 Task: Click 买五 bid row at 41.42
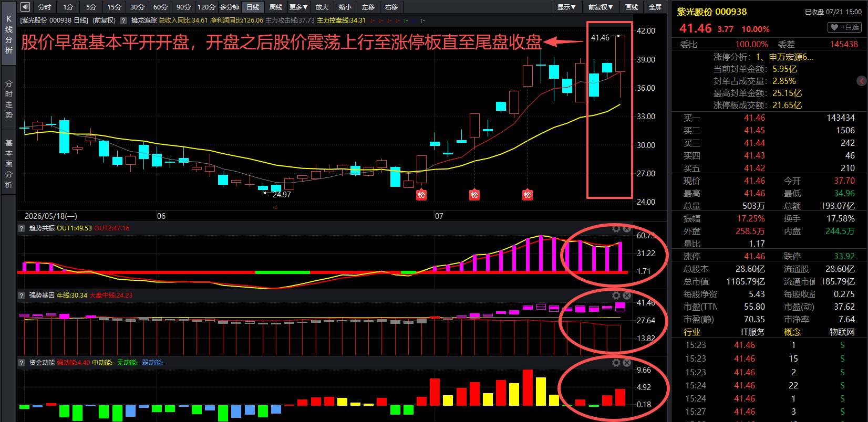click(x=769, y=168)
